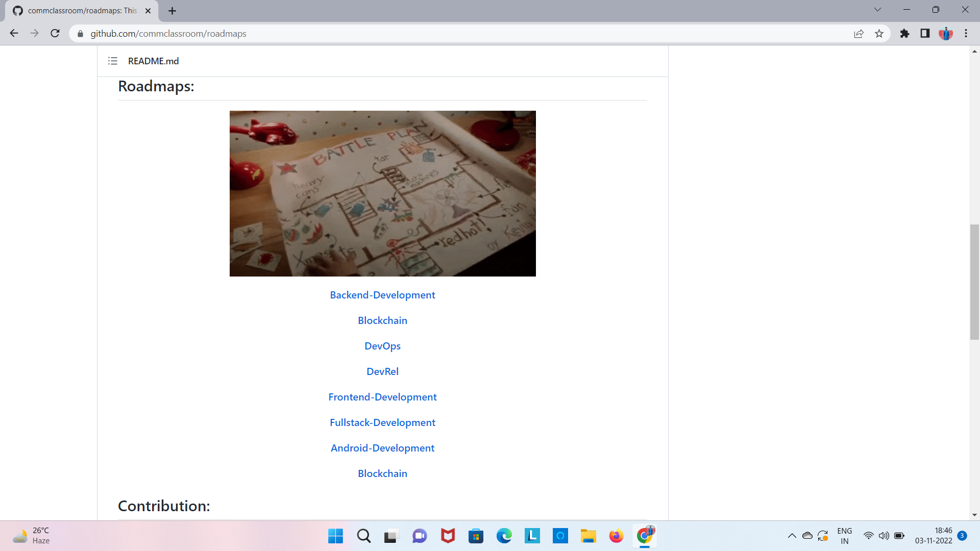Open the Chrome profile avatar
The width and height of the screenshot is (980, 551).
point(946,34)
